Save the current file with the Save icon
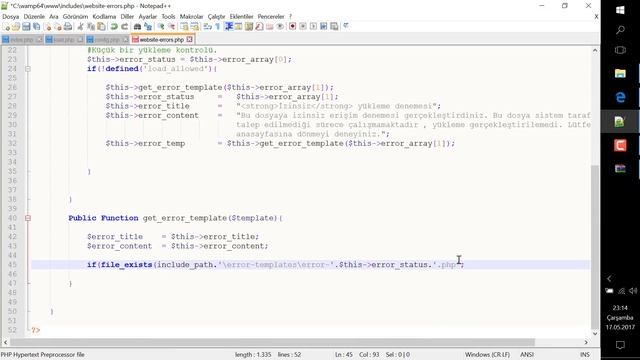Image resolution: width=640 pixels, height=360 pixels. pos(26,27)
